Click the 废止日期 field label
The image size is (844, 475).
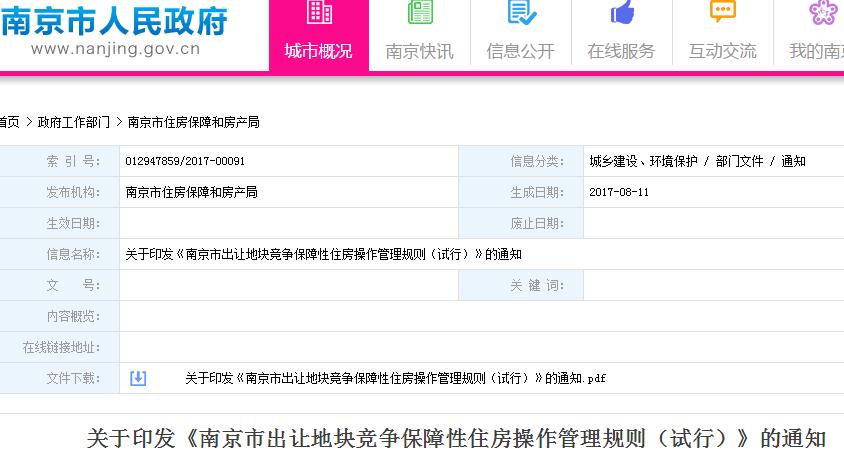coord(537,223)
